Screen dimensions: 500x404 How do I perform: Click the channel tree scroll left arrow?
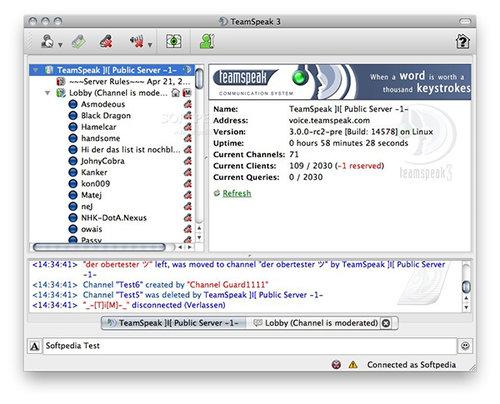180,247
